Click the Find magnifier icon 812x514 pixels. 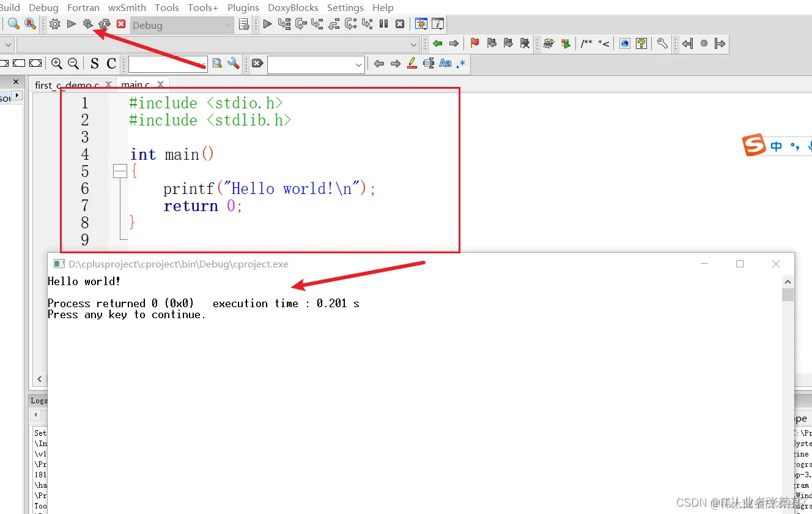13,24
